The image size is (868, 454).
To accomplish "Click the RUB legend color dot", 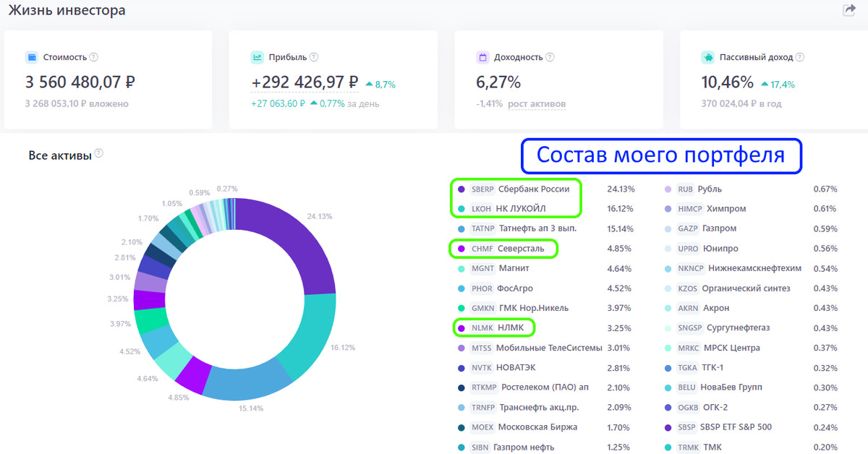I will point(667,189).
